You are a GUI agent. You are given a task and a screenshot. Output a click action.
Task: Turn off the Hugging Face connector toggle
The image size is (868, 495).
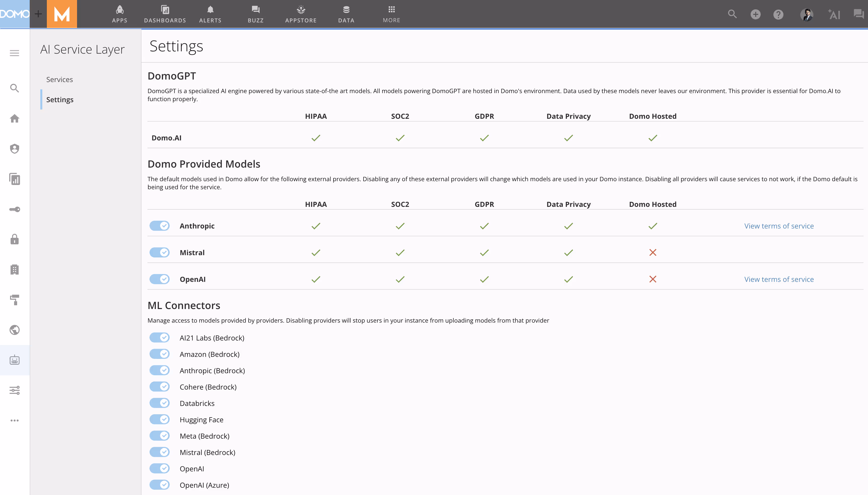coord(159,420)
